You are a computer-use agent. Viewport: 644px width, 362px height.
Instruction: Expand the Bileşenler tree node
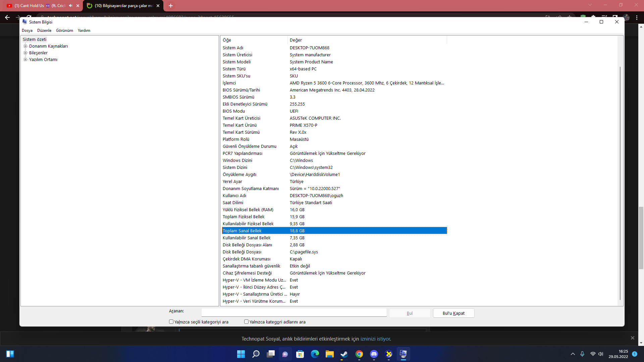click(25, 53)
